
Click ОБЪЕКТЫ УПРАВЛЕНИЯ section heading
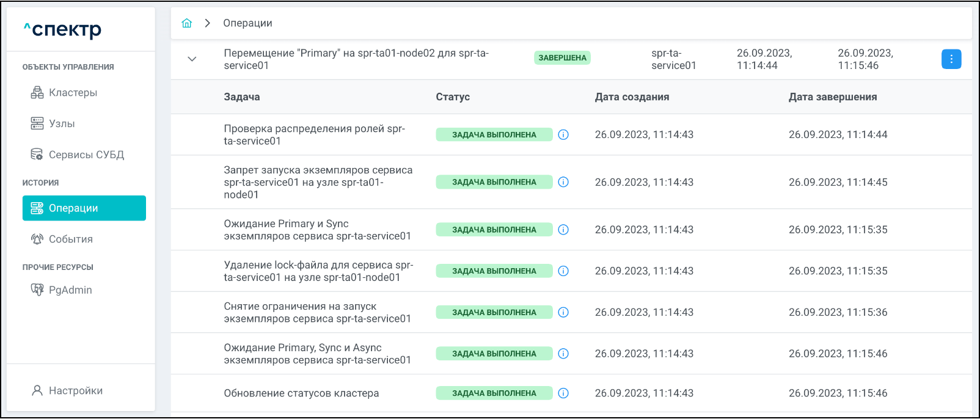point(68,67)
